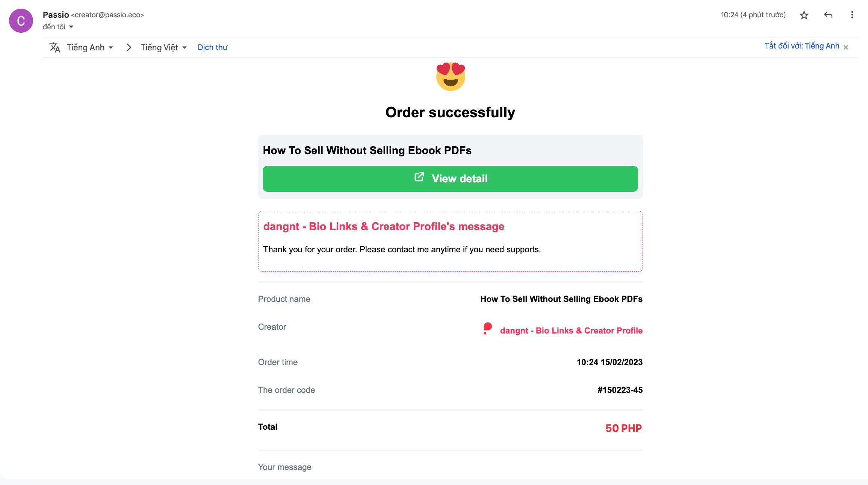Viewport: 868px width, 485px height.
Task: Click the heart-eyes emoji image
Action: (x=451, y=77)
